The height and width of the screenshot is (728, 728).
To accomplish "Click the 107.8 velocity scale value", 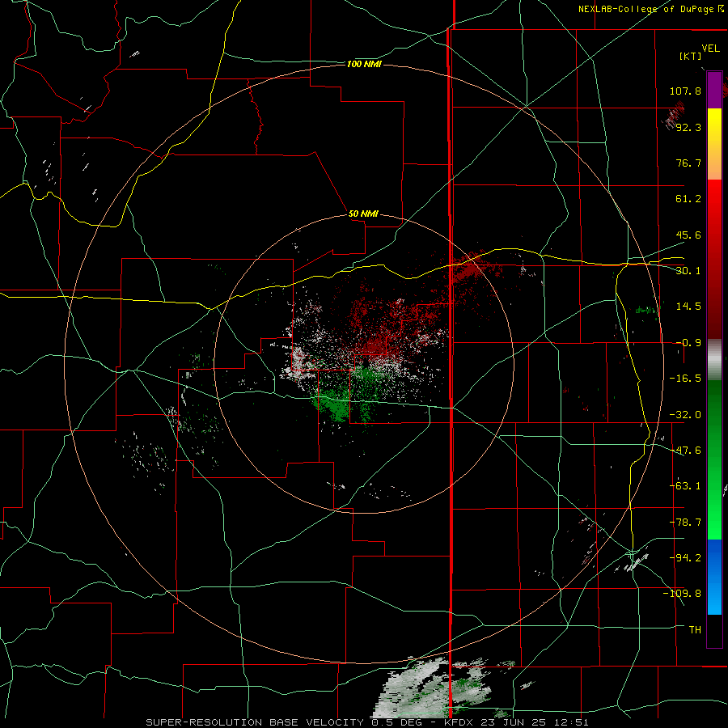I will click(x=685, y=91).
